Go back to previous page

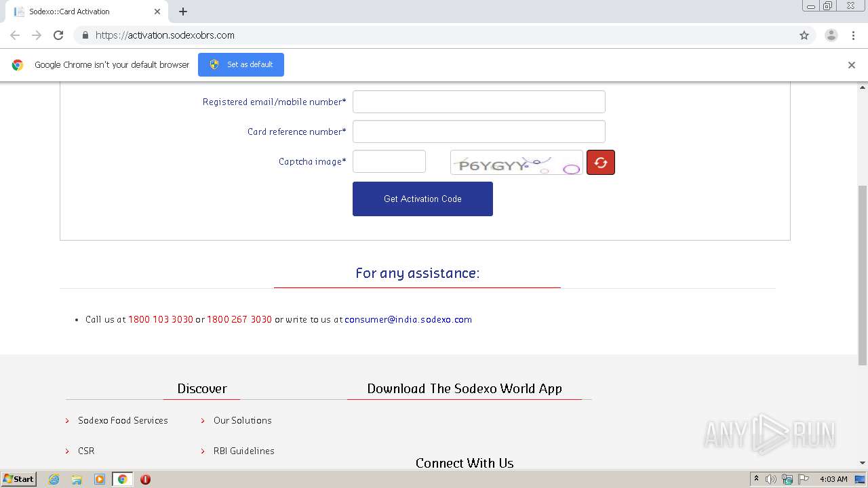[15, 35]
